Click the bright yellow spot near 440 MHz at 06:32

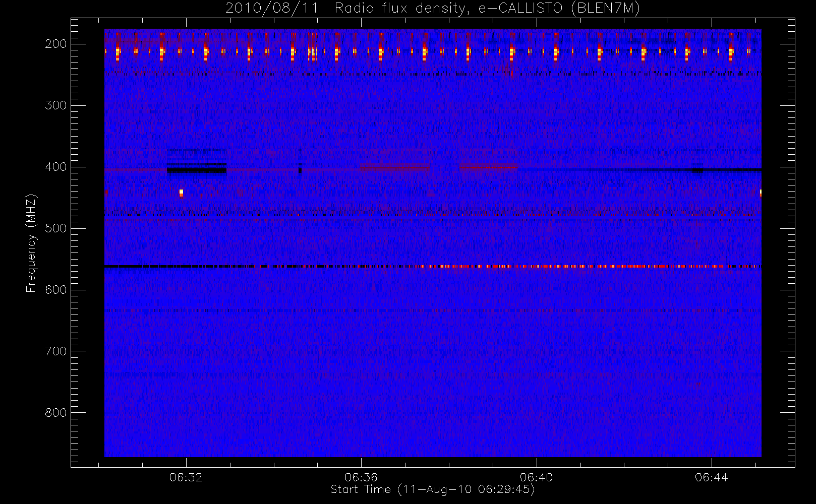pyautogui.click(x=182, y=193)
